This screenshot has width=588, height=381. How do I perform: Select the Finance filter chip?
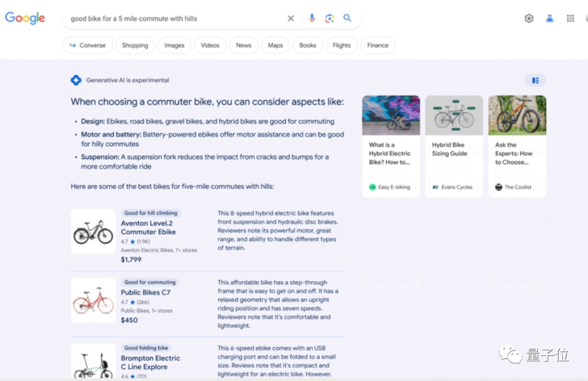coord(378,45)
